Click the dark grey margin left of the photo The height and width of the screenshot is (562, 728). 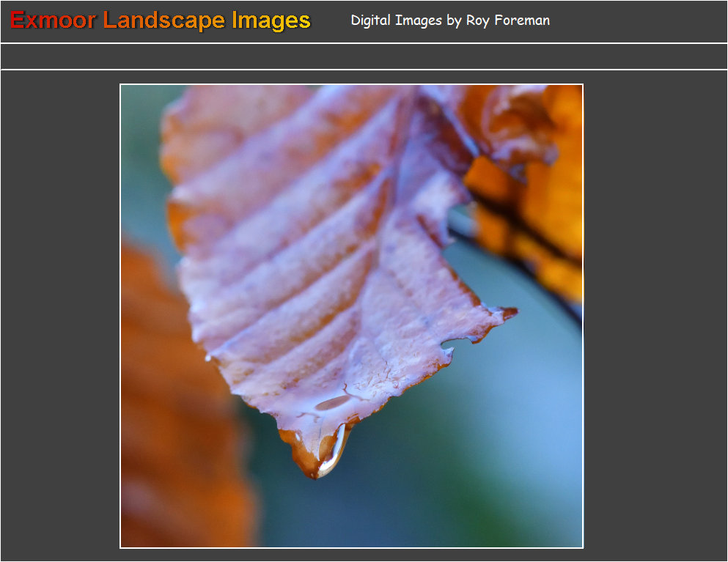coord(60,316)
